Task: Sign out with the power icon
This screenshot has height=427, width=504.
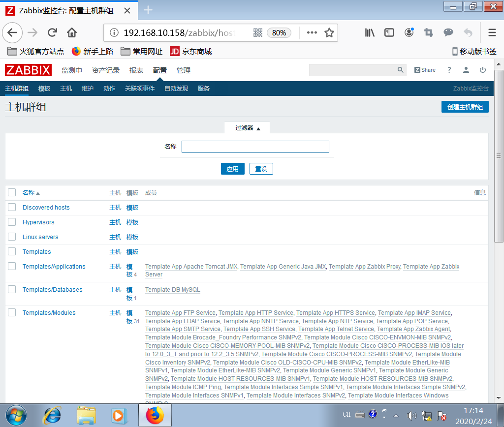Action: pos(483,70)
